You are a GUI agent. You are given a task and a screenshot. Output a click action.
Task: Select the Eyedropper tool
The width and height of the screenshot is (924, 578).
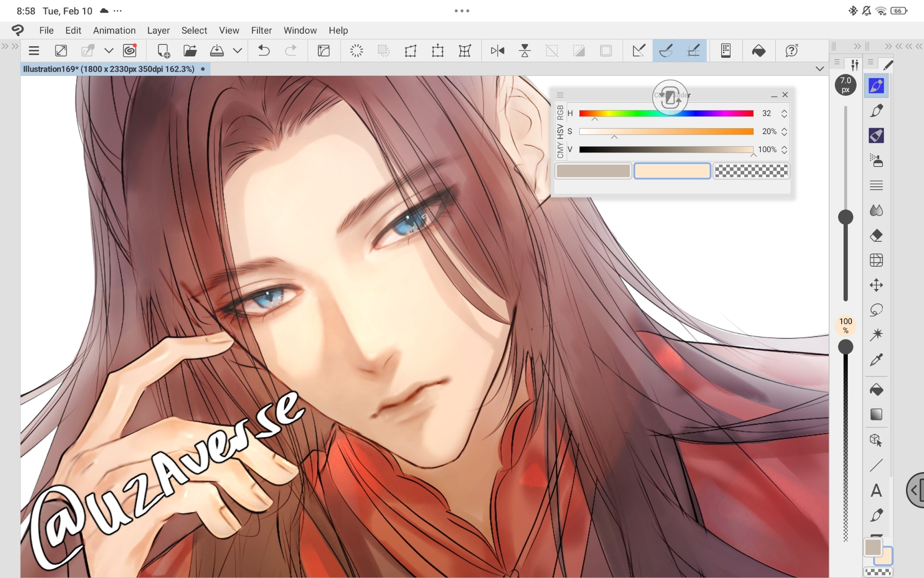(x=876, y=360)
